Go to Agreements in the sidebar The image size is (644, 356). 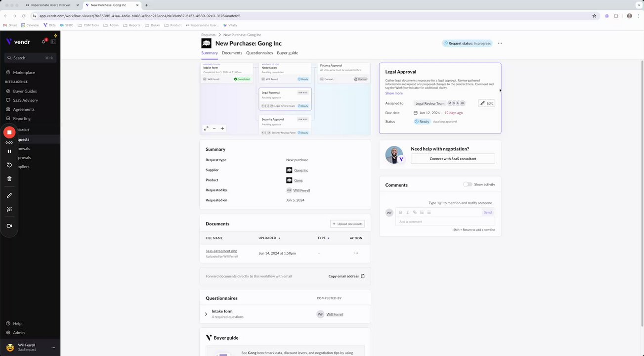[24, 109]
